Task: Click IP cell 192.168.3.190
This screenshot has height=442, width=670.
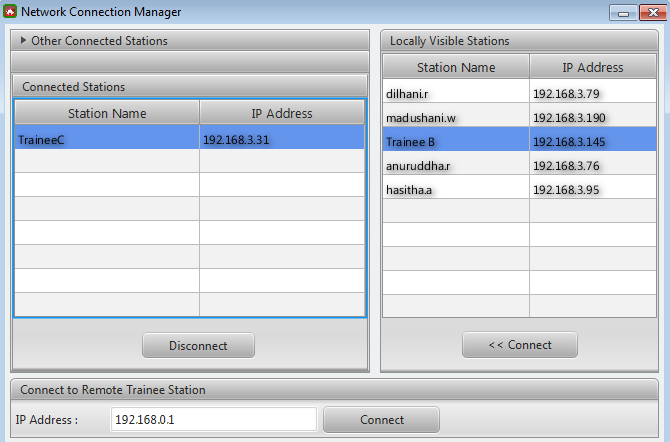Action: click(x=593, y=115)
